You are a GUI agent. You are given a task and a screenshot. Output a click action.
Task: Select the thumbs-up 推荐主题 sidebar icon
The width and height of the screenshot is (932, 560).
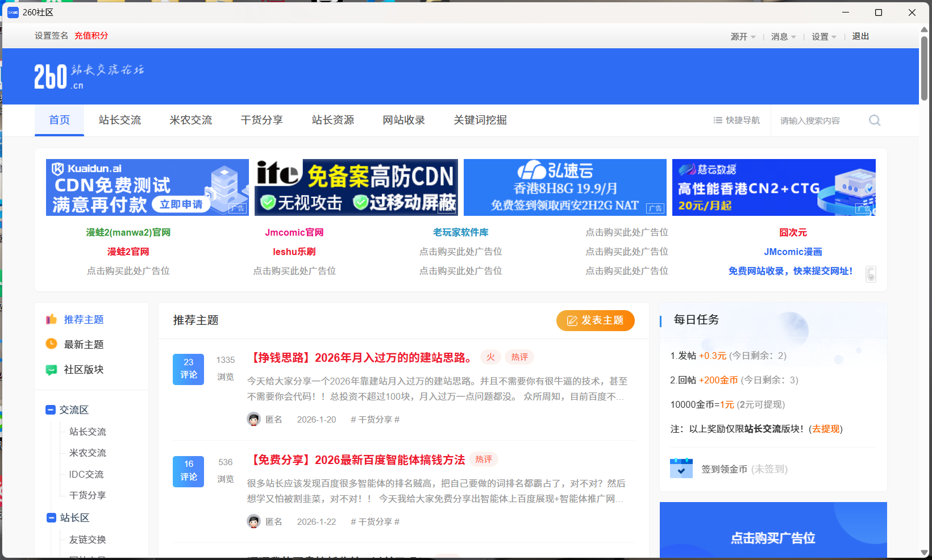tap(51, 319)
